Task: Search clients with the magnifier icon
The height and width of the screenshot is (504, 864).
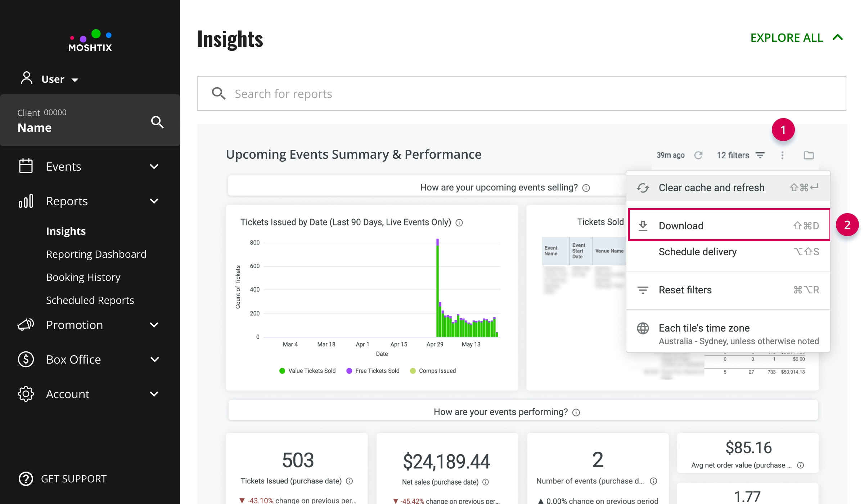Action: coord(157,122)
